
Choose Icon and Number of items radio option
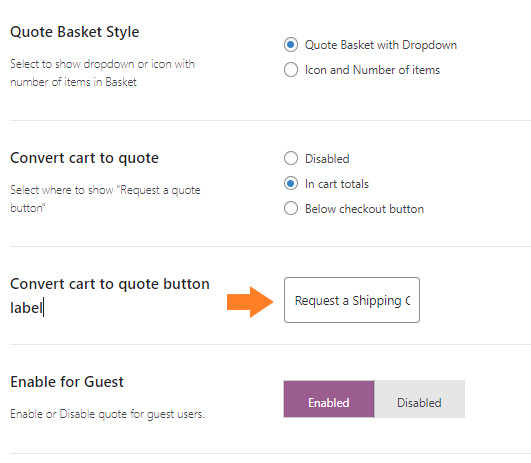pyautogui.click(x=291, y=70)
